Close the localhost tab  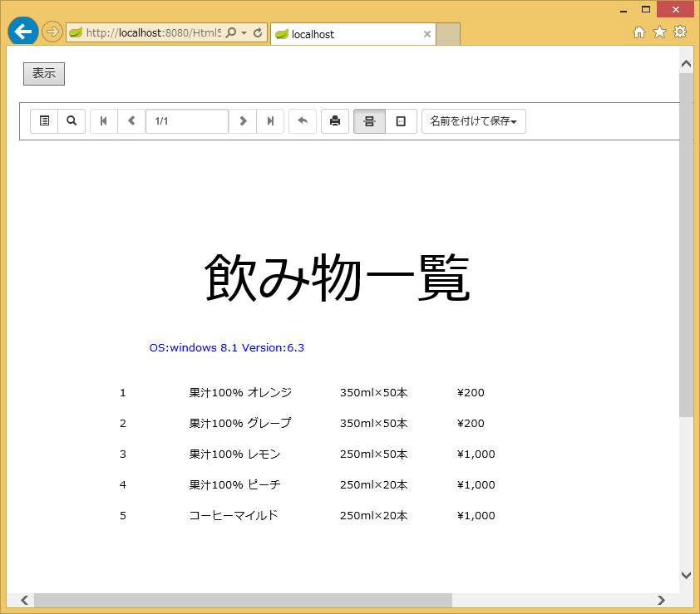[x=427, y=34]
